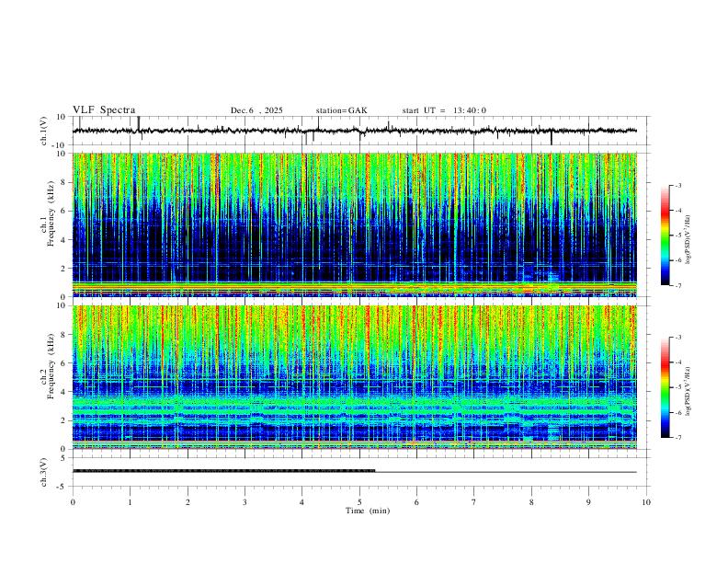This screenshot has height=563, width=728.
Task: Click the "-3" tick on ch.1 color bar
Action: [678, 185]
